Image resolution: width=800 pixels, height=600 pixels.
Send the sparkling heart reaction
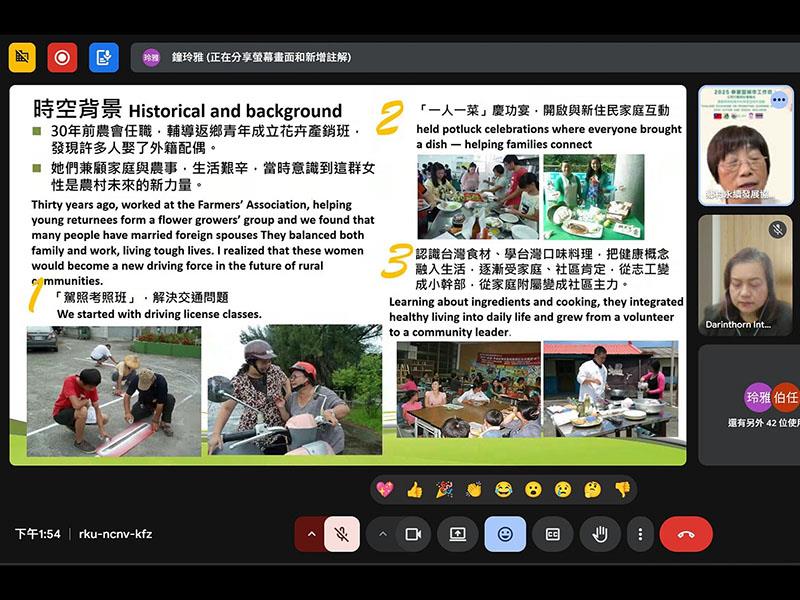384,489
